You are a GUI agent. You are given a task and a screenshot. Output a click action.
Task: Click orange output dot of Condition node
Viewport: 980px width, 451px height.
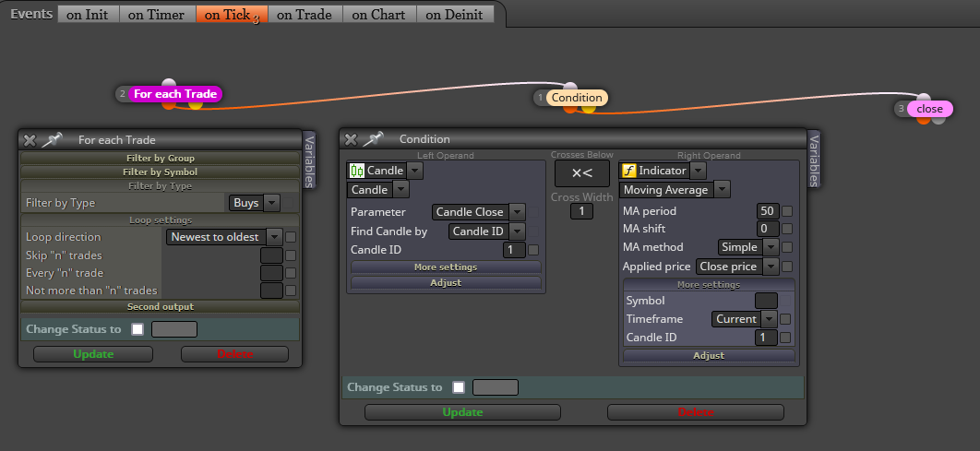pyautogui.click(x=569, y=110)
